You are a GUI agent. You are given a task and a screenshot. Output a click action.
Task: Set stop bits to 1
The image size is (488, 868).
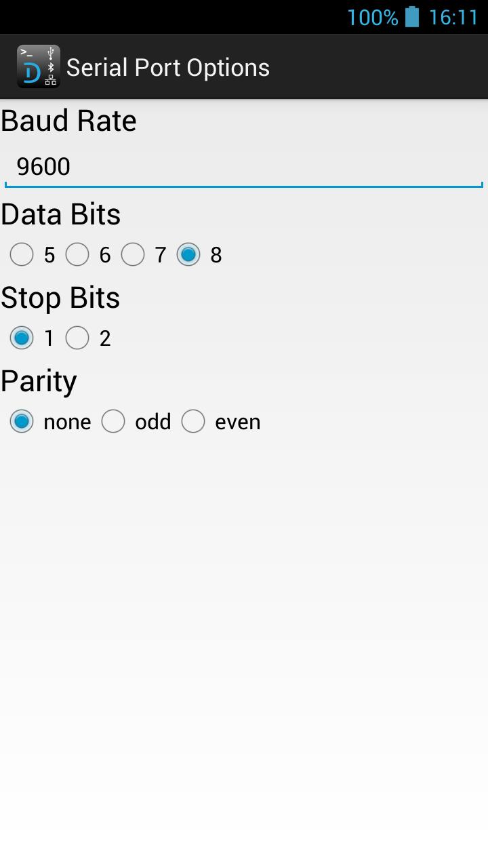[22, 338]
